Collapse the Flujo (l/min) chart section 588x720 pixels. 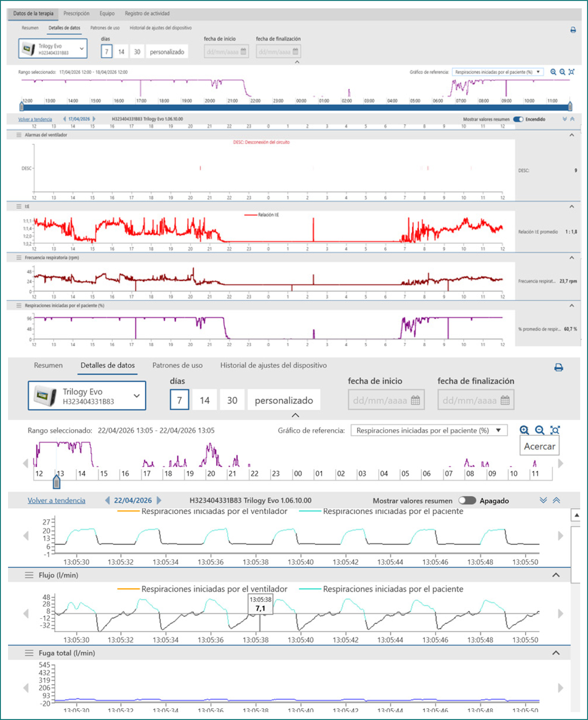coord(556,575)
